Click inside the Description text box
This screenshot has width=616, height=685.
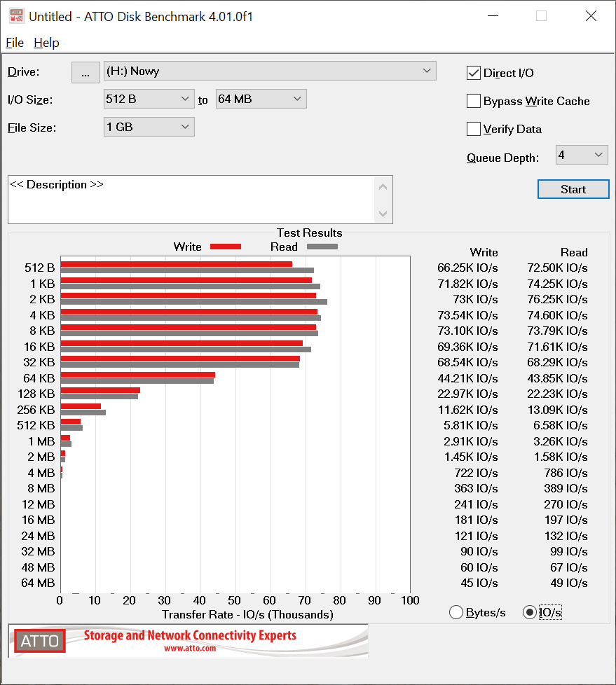[191, 200]
